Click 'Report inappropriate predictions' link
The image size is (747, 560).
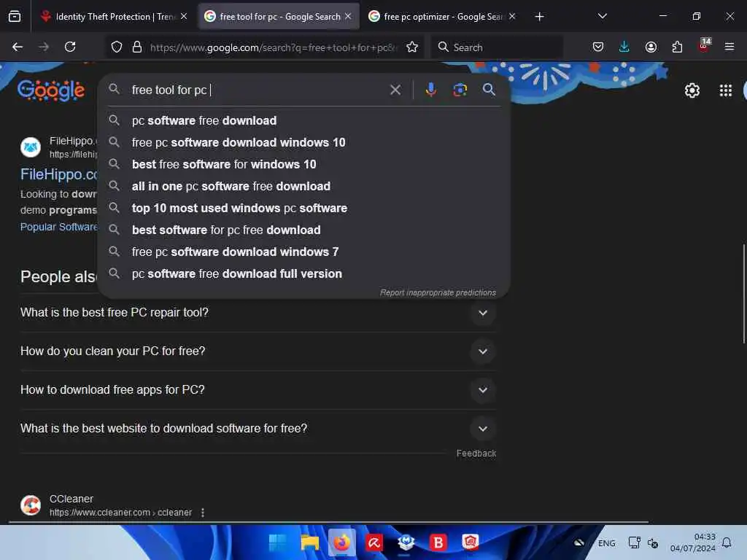pyautogui.click(x=438, y=292)
